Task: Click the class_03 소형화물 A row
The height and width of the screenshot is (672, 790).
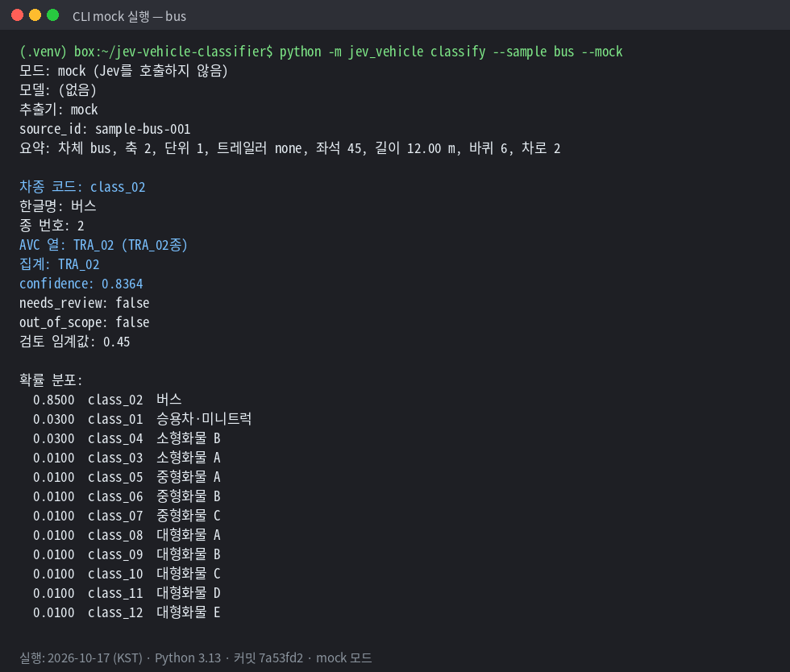Action: point(127,458)
